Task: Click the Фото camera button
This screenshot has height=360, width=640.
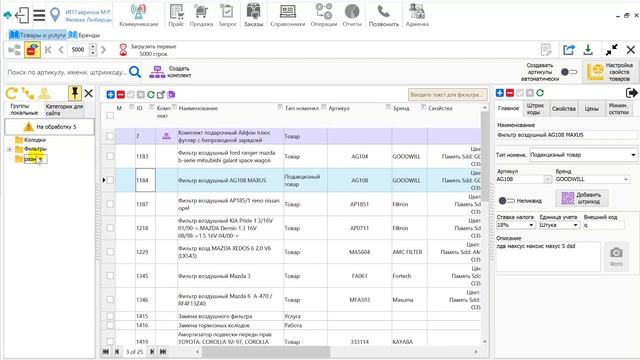Action: point(616,256)
